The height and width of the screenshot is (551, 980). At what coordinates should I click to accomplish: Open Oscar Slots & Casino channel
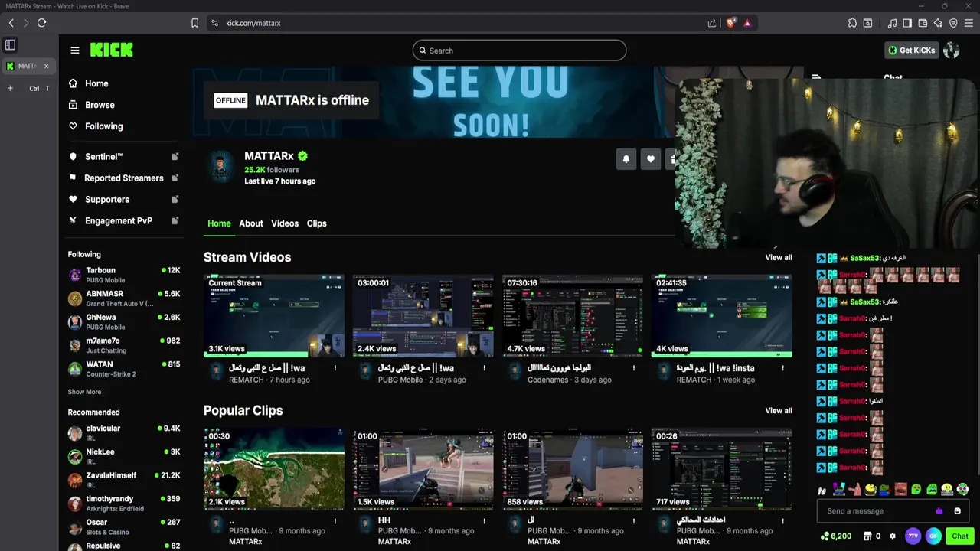click(124, 527)
